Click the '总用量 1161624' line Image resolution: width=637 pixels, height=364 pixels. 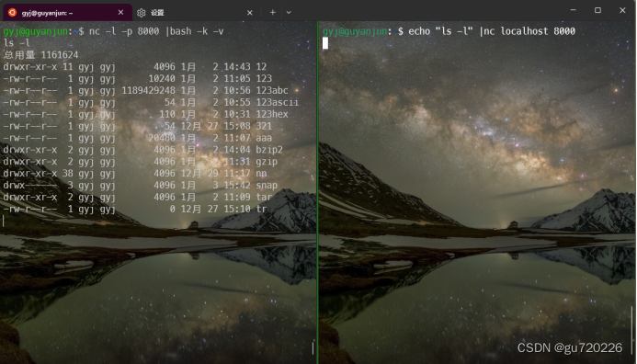click(41, 55)
